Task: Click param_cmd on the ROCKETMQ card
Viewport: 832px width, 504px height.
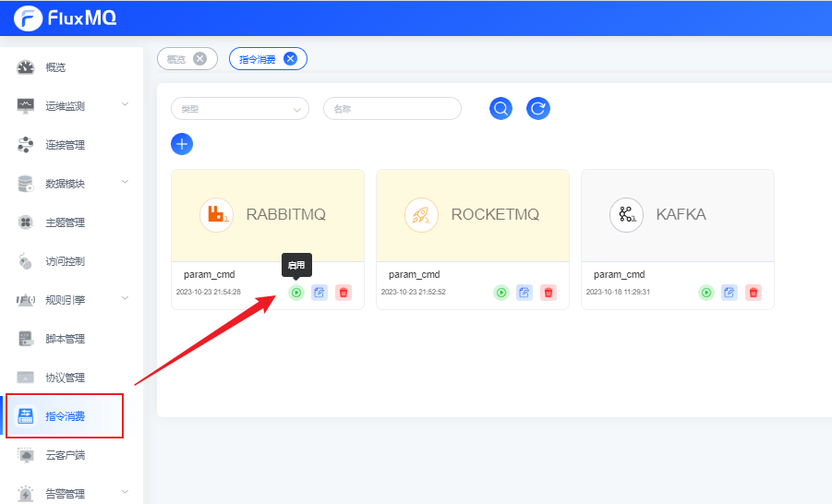Action: tap(414, 274)
